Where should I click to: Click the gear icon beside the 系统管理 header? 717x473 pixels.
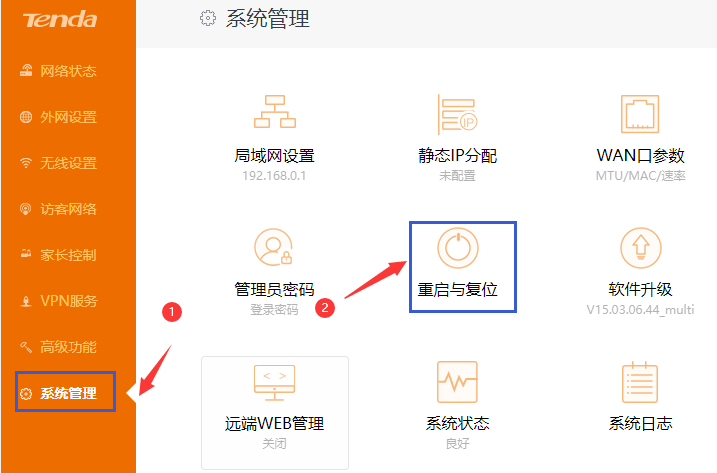point(208,18)
